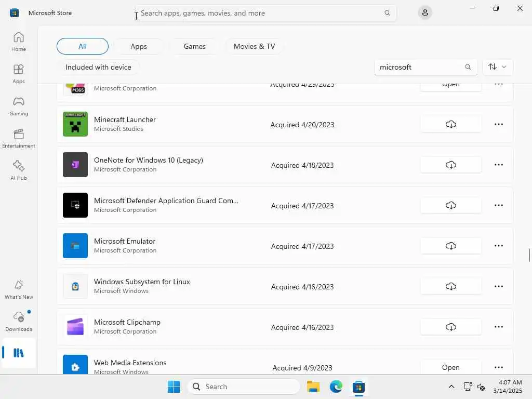Open OneNote for Windows 10 (Legacy) title
The image size is (532, 399).
pyautogui.click(x=148, y=160)
